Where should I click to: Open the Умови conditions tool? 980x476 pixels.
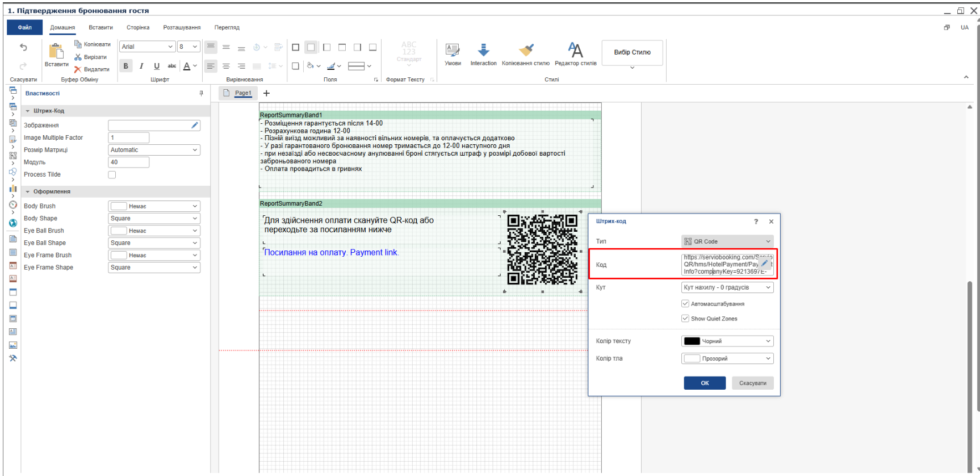point(453,51)
